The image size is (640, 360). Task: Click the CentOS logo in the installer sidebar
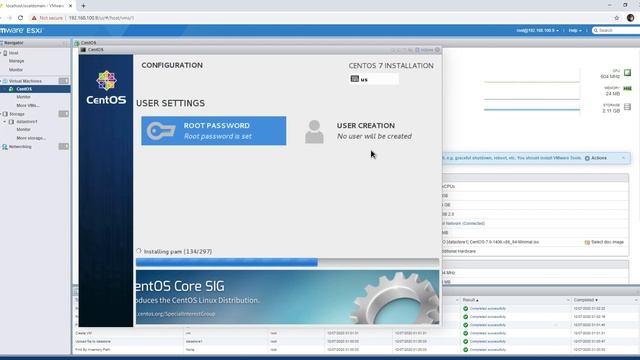tap(106, 88)
